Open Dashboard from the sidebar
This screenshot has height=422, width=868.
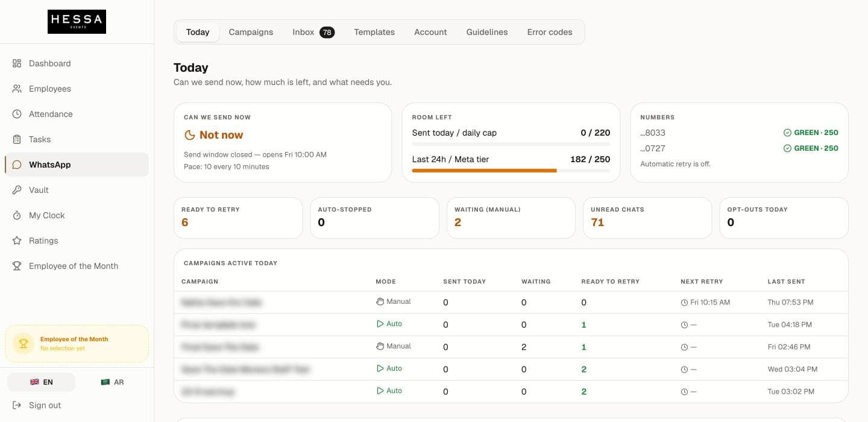77,63
